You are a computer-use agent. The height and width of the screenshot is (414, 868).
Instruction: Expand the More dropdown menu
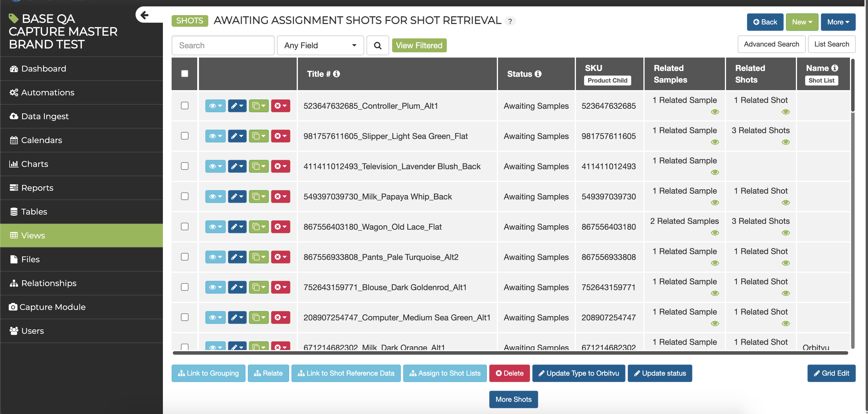[x=838, y=22]
